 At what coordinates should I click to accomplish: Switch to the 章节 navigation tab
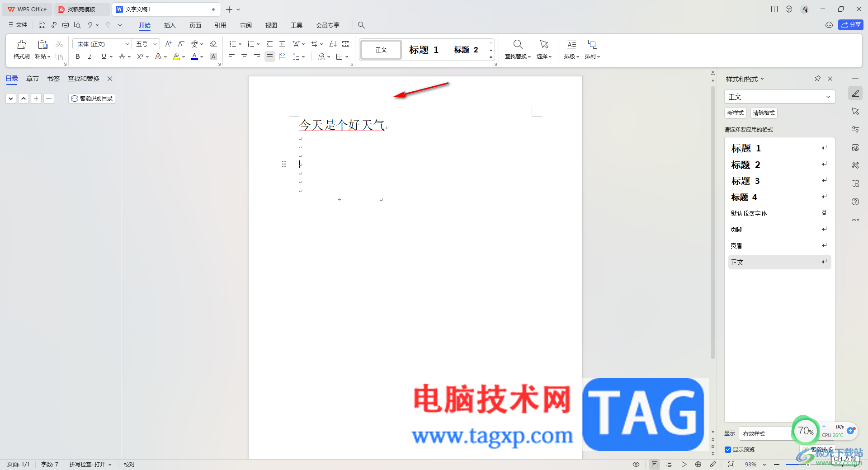click(32, 79)
